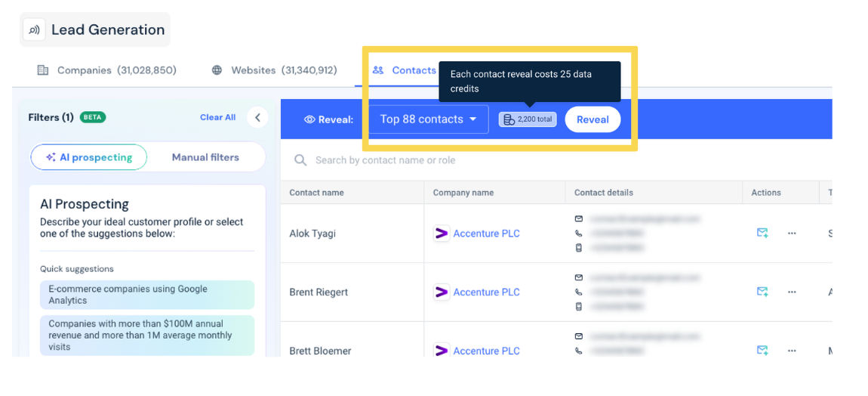
Task: Open the Top 88 contacts dropdown
Action: 429,119
